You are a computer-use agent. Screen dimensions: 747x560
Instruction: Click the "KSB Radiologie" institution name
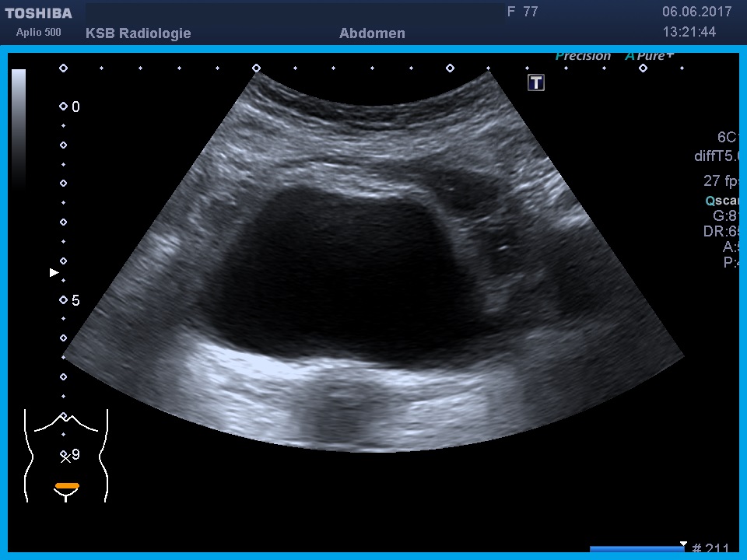coord(139,33)
